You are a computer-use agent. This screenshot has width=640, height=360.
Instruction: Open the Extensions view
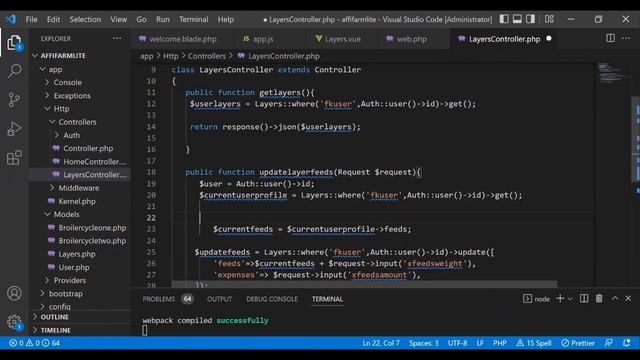[x=14, y=158]
